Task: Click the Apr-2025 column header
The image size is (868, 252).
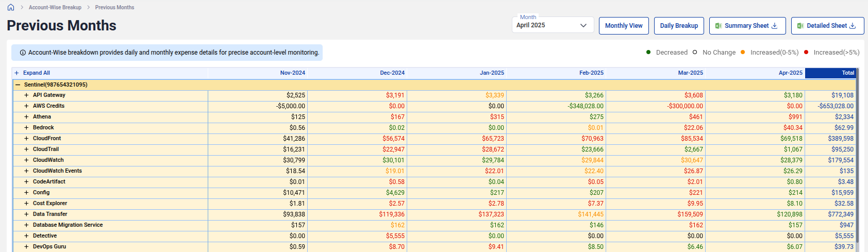Action: (x=790, y=73)
